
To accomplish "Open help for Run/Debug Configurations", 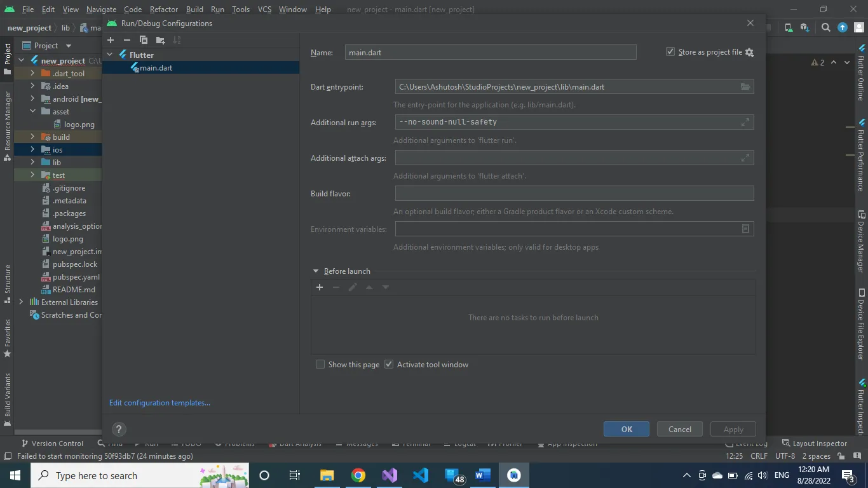I will coord(118,430).
